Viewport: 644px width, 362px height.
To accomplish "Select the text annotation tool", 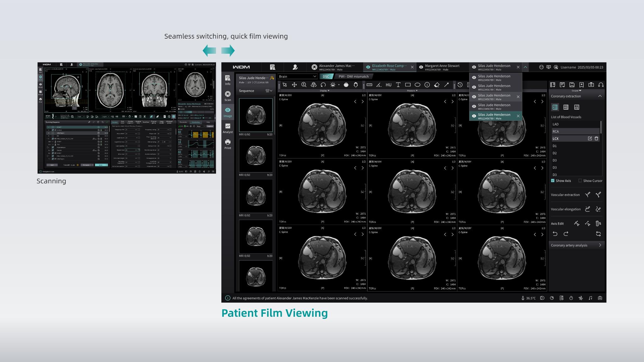I will click(398, 85).
